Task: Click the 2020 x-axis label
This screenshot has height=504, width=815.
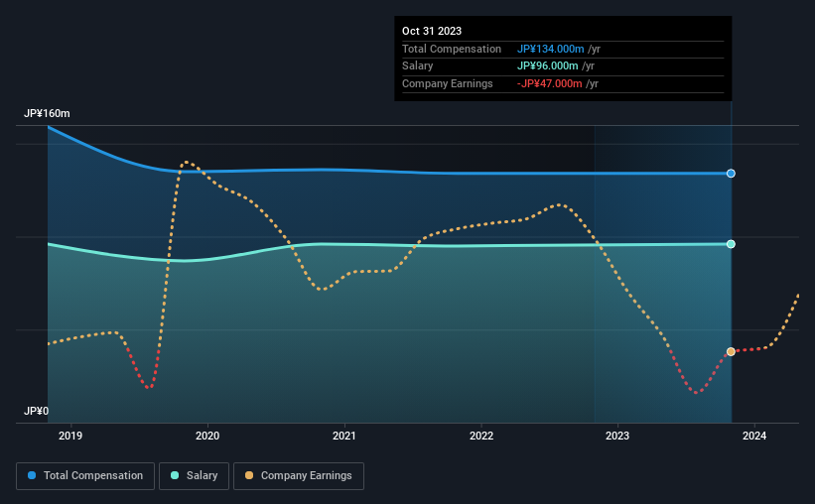Action: (x=207, y=436)
